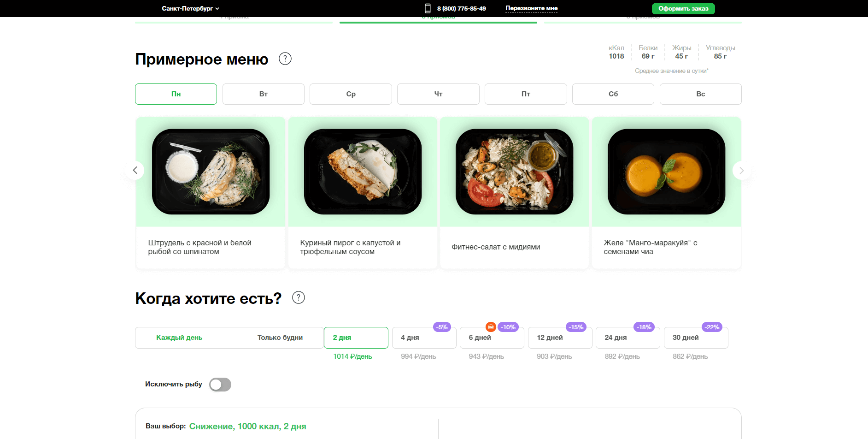Viewport: 868px width, 439px height.
Task: Click the phone icon in the header
Action: (428, 8)
